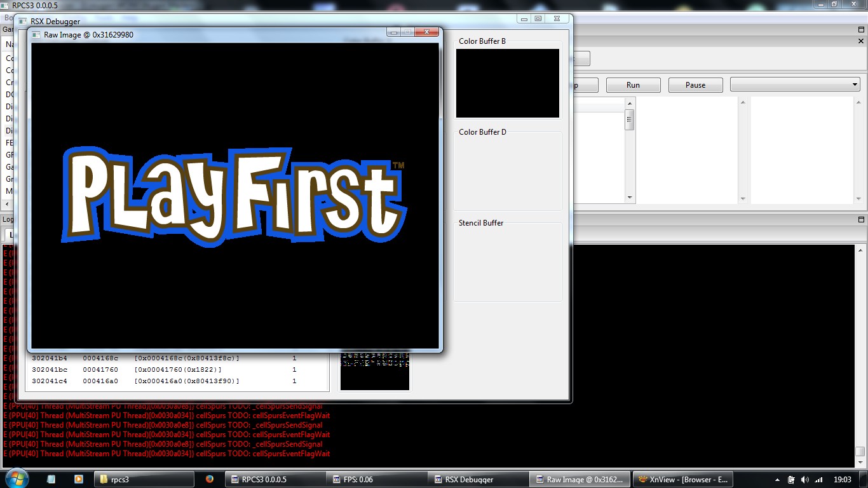Click the small texture preview thumbnail
Viewport: 868px width, 488px height.
[375, 370]
